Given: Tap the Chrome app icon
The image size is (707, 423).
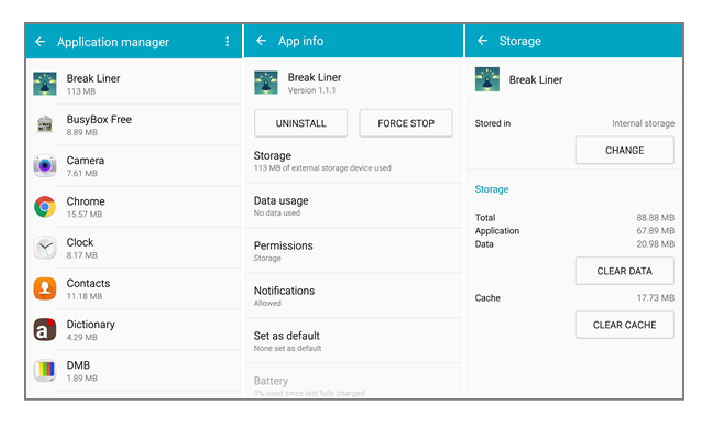Looking at the screenshot, I should click(45, 207).
